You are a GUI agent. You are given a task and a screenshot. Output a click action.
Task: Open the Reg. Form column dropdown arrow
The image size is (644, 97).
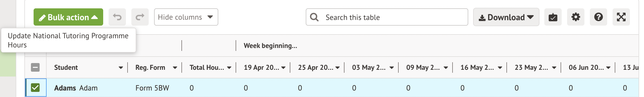coord(175,68)
